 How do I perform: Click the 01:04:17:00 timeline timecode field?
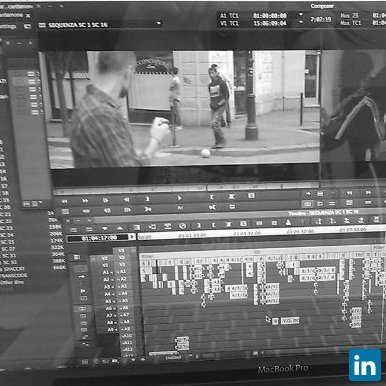click(x=99, y=238)
